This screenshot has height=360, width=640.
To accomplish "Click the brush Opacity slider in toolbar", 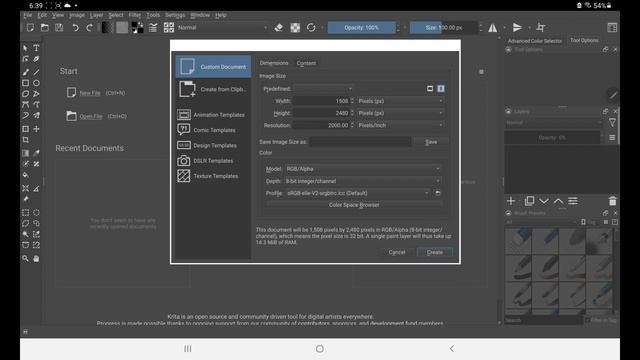I will (x=361, y=28).
